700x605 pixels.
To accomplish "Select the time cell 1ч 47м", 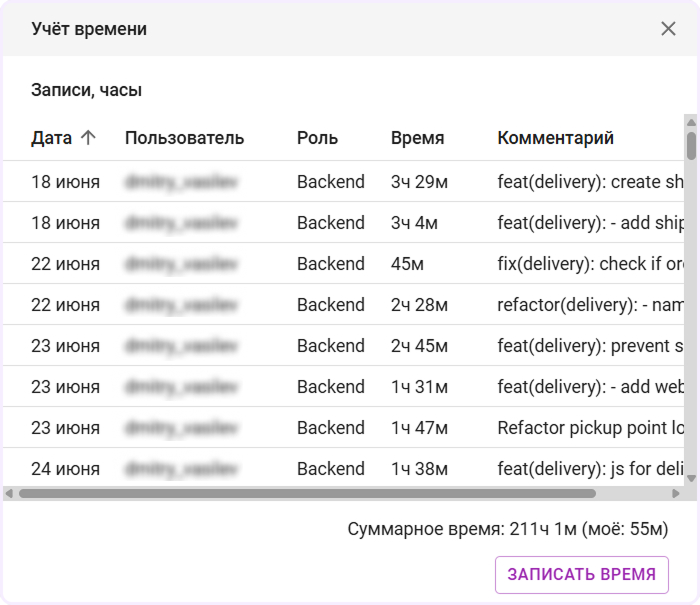I will [x=419, y=428].
